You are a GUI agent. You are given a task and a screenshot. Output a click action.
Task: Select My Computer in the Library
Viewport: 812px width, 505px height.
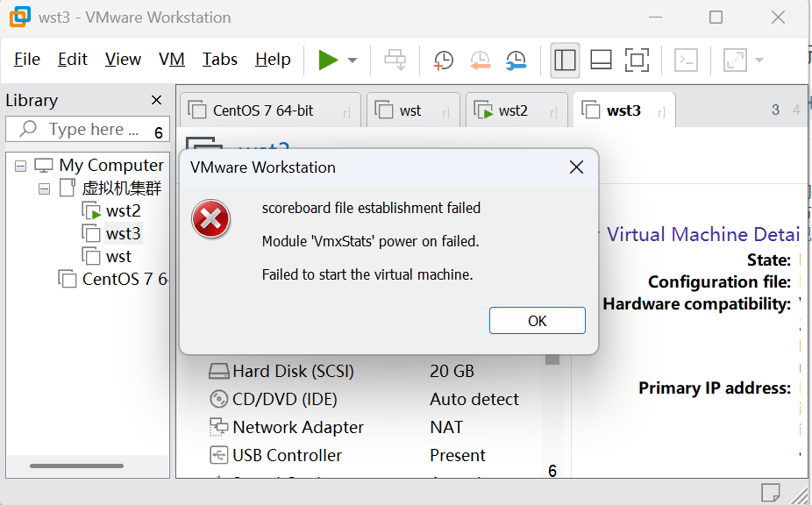click(111, 165)
